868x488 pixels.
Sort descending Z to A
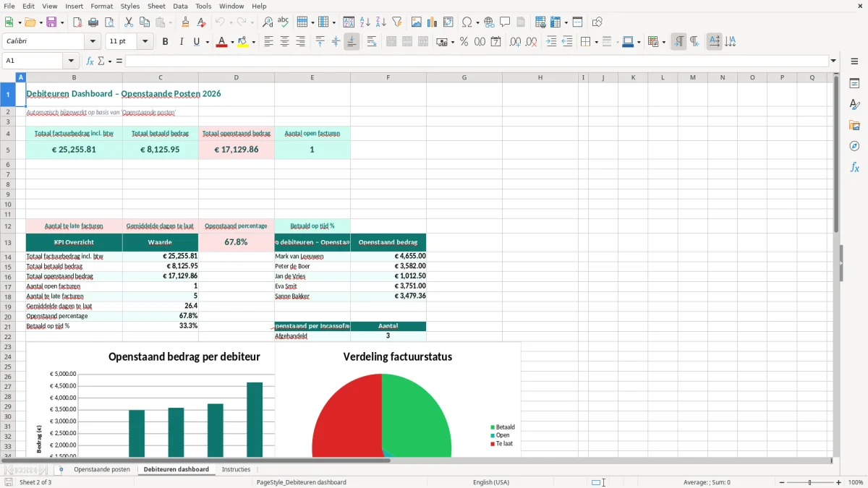coord(380,22)
